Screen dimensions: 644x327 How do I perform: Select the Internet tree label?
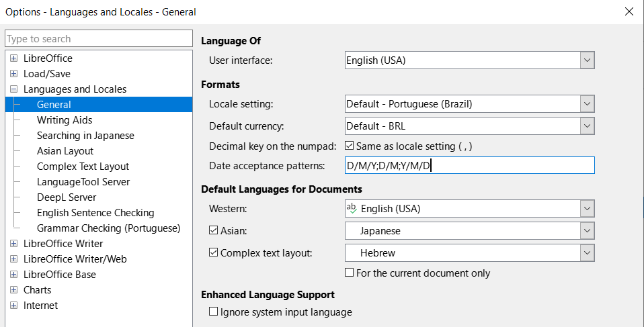40,306
